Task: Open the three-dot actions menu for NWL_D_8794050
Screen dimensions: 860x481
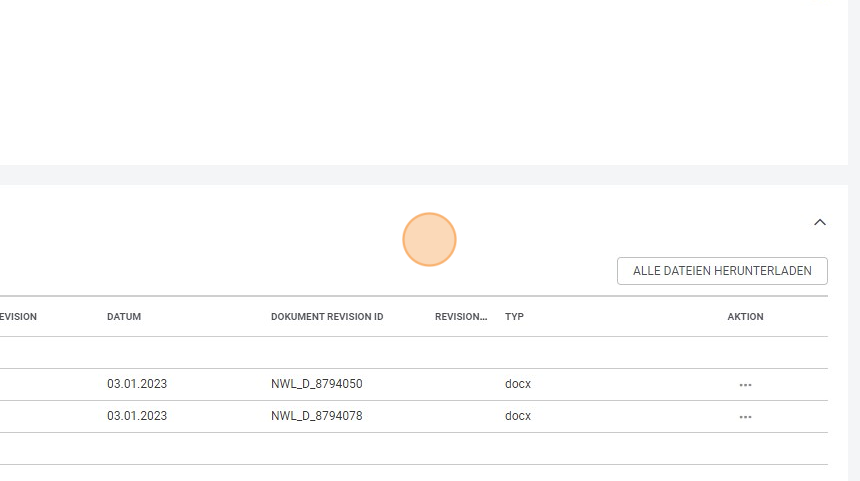Action: click(x=745, y=384)
